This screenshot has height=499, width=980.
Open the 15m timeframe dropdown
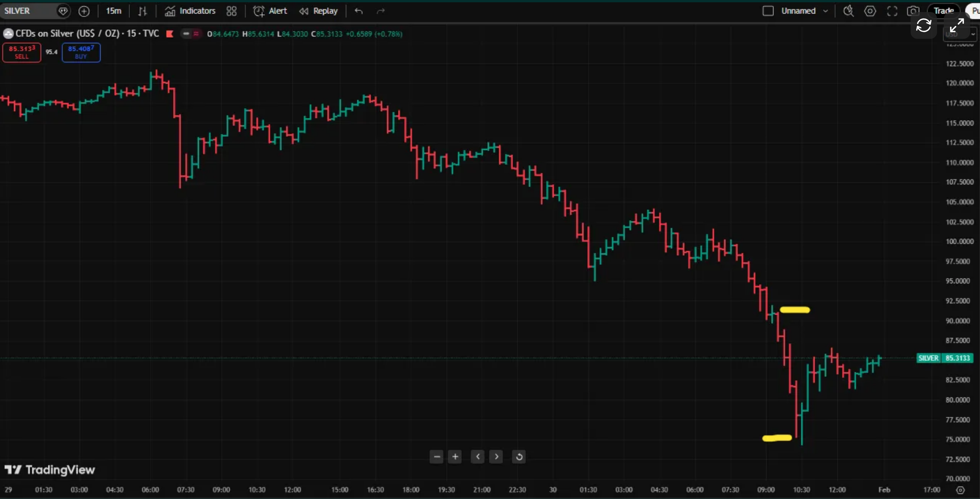point(113,11)
